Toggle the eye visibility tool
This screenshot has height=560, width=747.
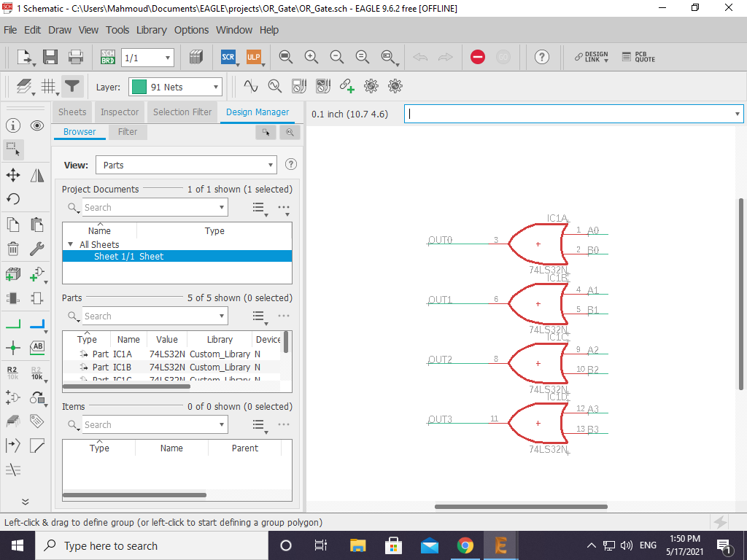pos(37,125)
